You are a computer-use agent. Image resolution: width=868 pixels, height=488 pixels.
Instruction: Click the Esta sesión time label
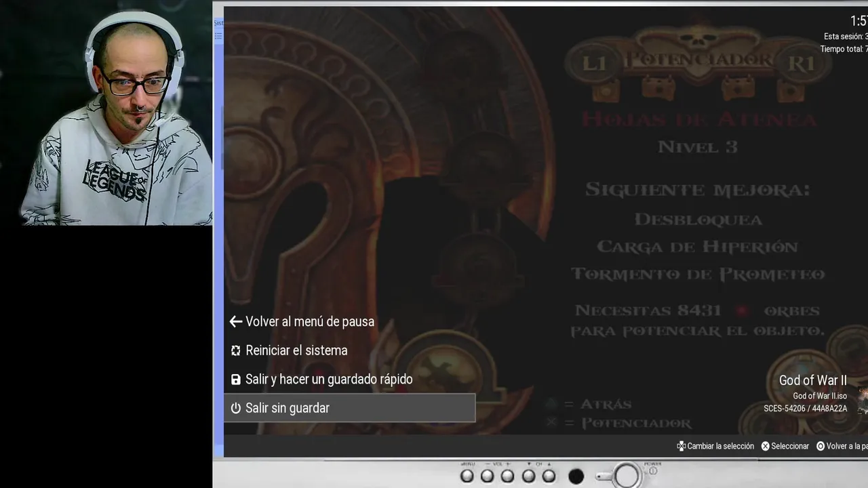point(845,37)
